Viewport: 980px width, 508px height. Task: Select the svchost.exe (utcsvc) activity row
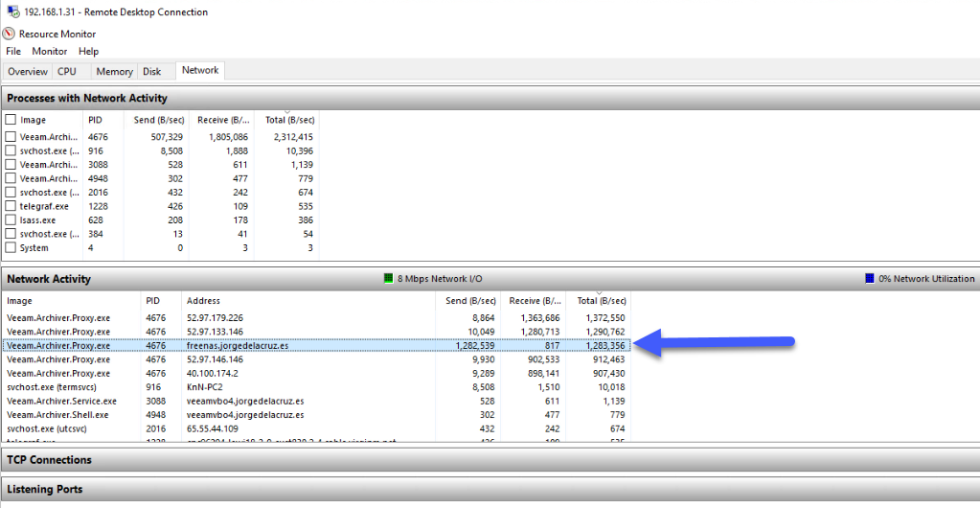pyautogui.click(x=317, y=429)
